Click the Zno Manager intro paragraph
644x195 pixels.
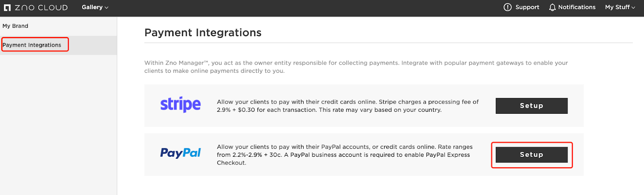coord(356,67)
